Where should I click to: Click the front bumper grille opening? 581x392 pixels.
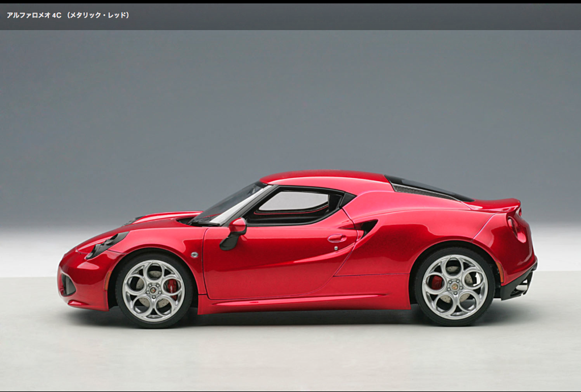point(67,284)
